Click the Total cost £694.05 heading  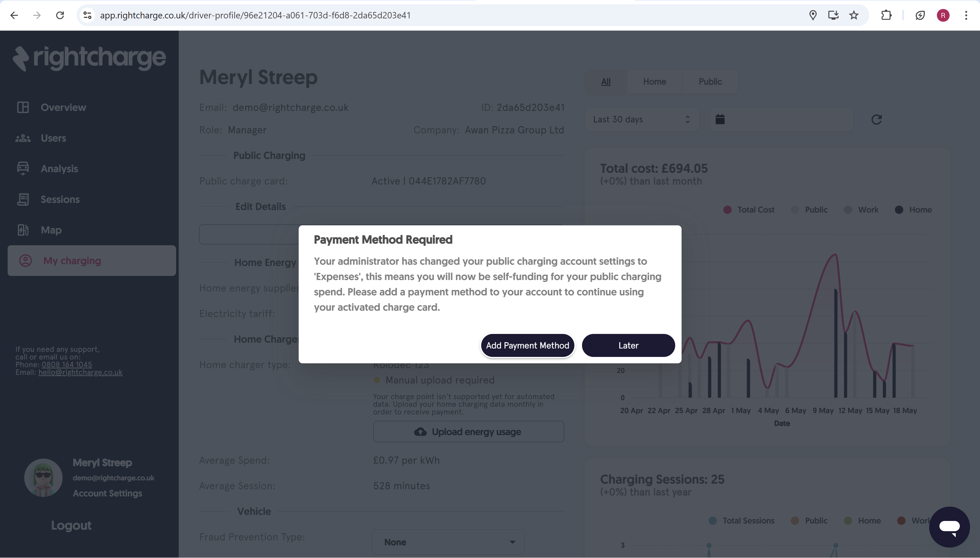654,168
